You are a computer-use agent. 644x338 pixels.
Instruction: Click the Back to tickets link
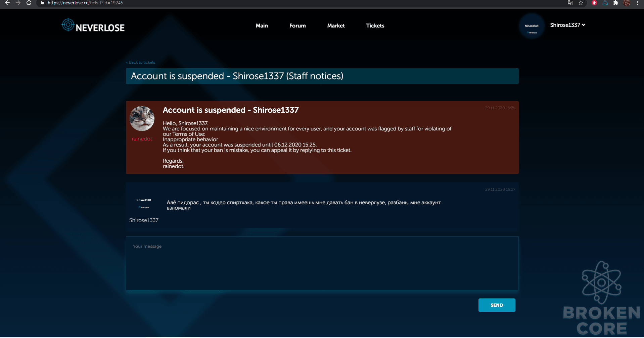pos(141,62)
